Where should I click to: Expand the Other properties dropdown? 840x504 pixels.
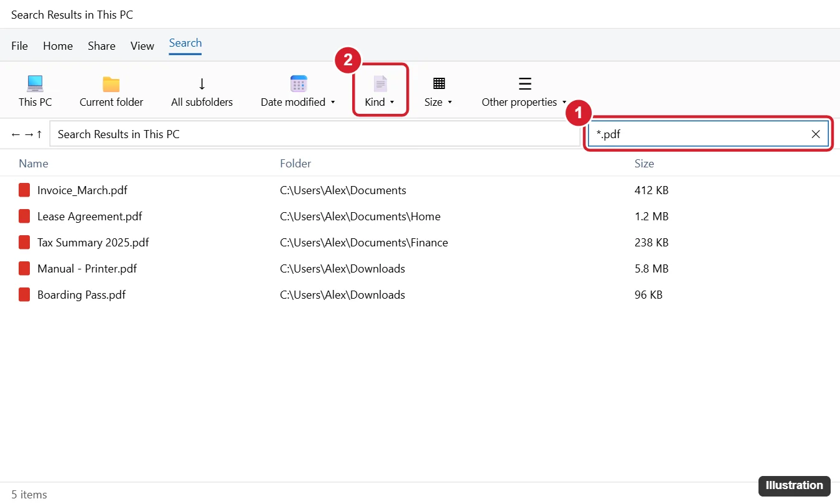(525, 91)
